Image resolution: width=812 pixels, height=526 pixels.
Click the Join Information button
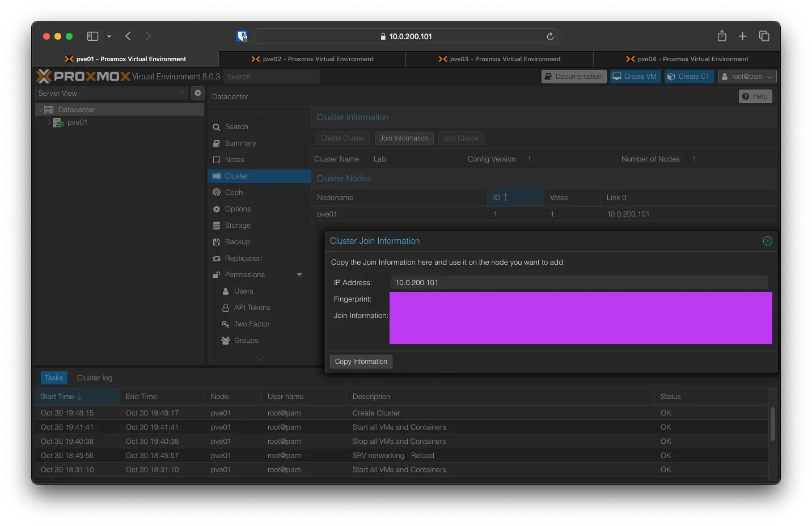(x=404, y=138)
